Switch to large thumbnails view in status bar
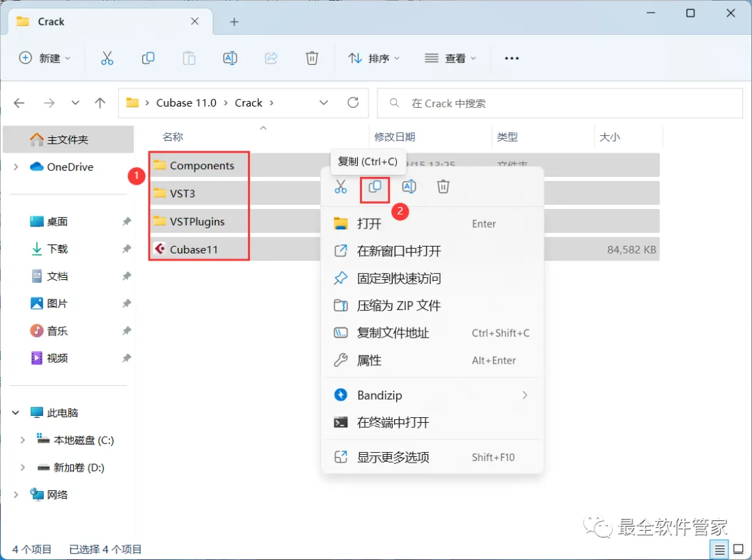752x560 pixels. [739, 550]
